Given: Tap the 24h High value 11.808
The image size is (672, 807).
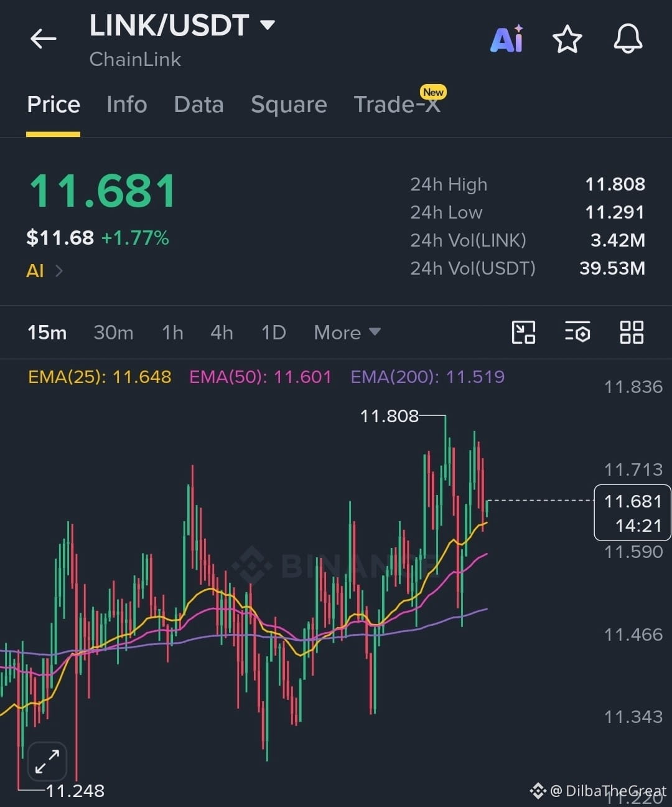Looking at the screenshot, I should point(615,184).
